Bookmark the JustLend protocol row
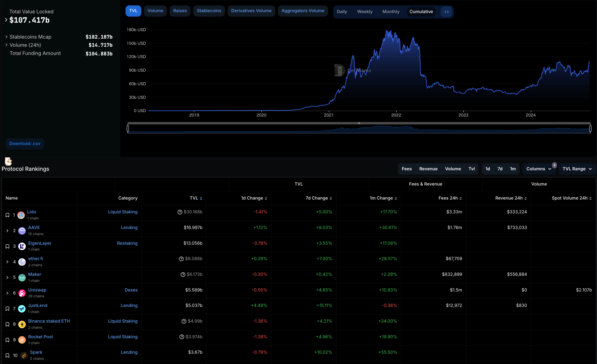597x364 pixels. pos(7,309)
